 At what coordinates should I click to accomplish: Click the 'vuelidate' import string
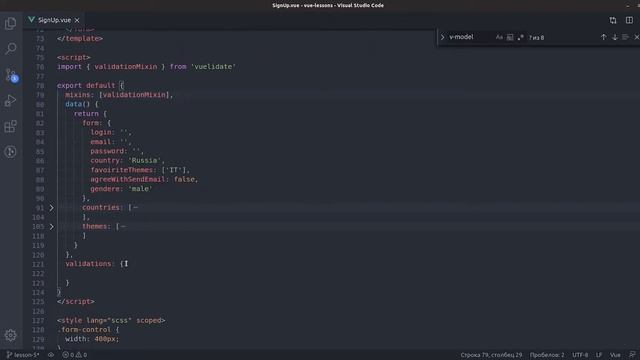point(213,67)
